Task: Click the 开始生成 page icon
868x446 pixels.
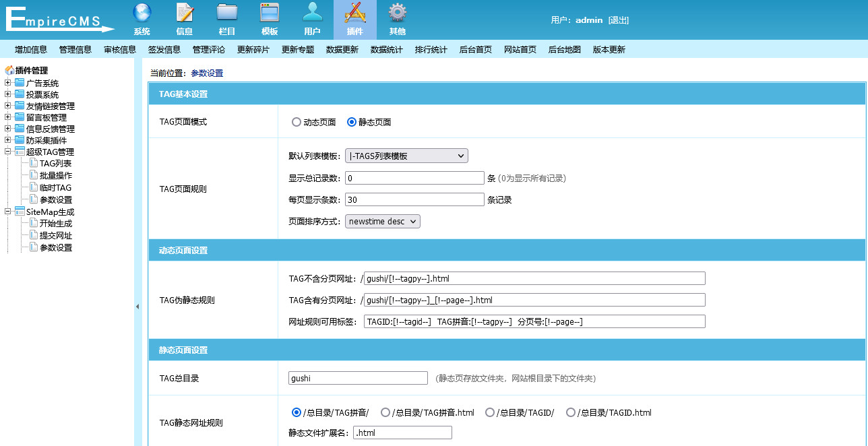Action: click(34, 223)
